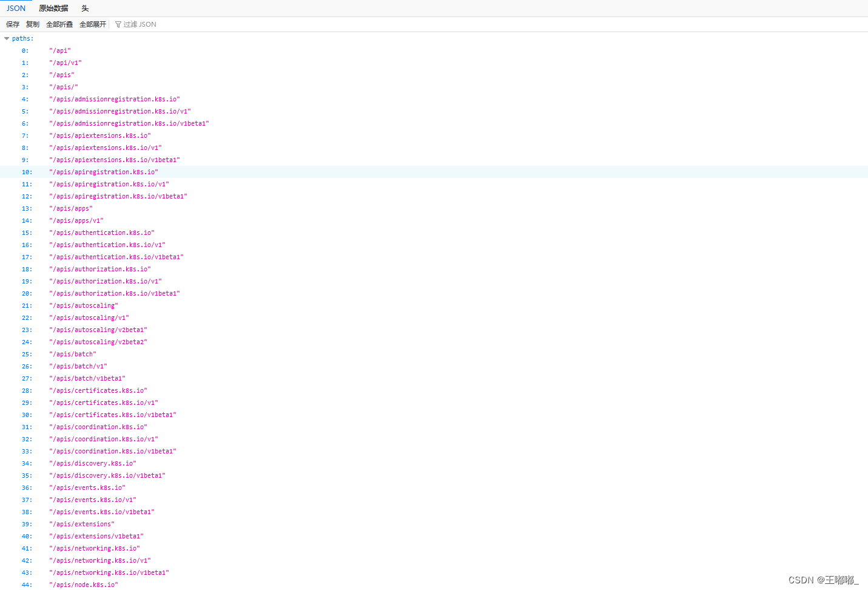Select "/apis/networking.k8s.io/v1" value

click(100, 560)
